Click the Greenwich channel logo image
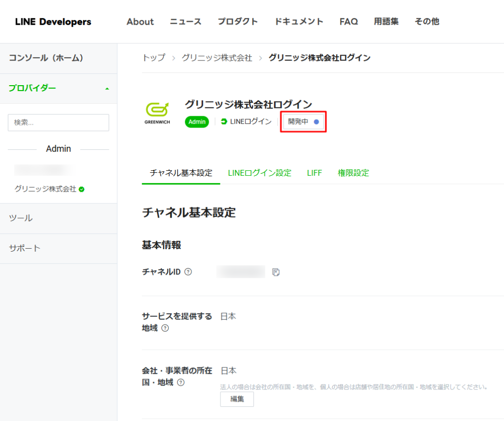The image size is (504, 421). coord(157,113)
